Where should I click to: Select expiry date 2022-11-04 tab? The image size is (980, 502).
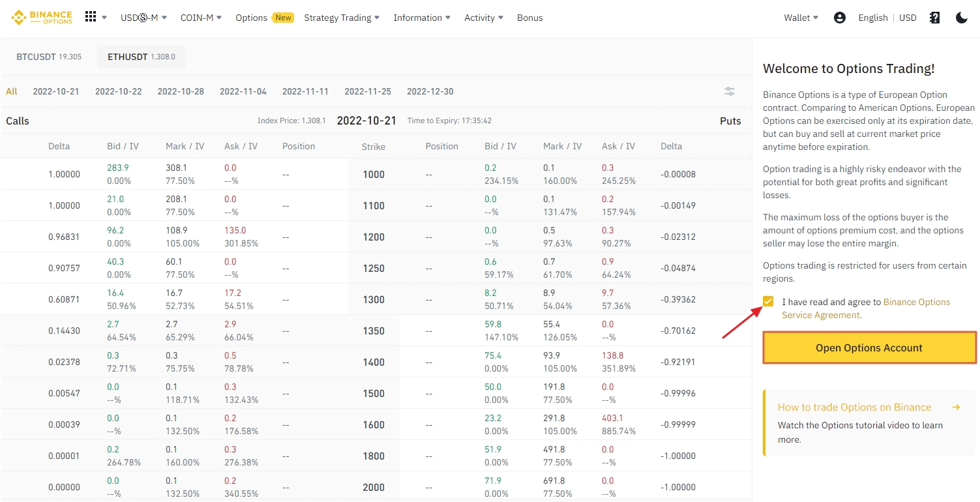tap(243, 91)
